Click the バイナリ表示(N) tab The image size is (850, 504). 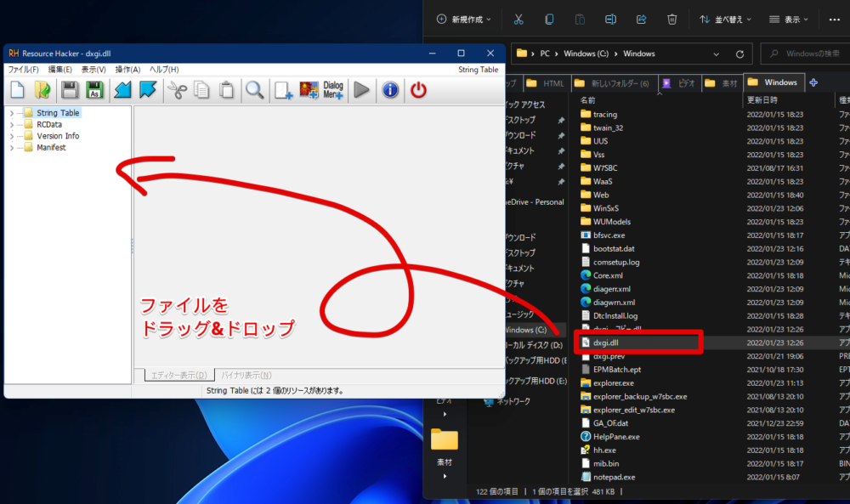[246, 375]
